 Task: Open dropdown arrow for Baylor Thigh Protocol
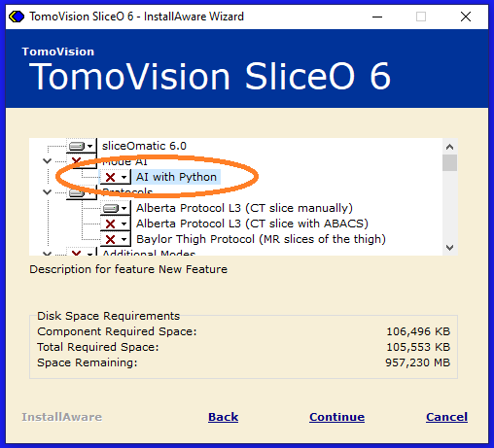[123, 239]
